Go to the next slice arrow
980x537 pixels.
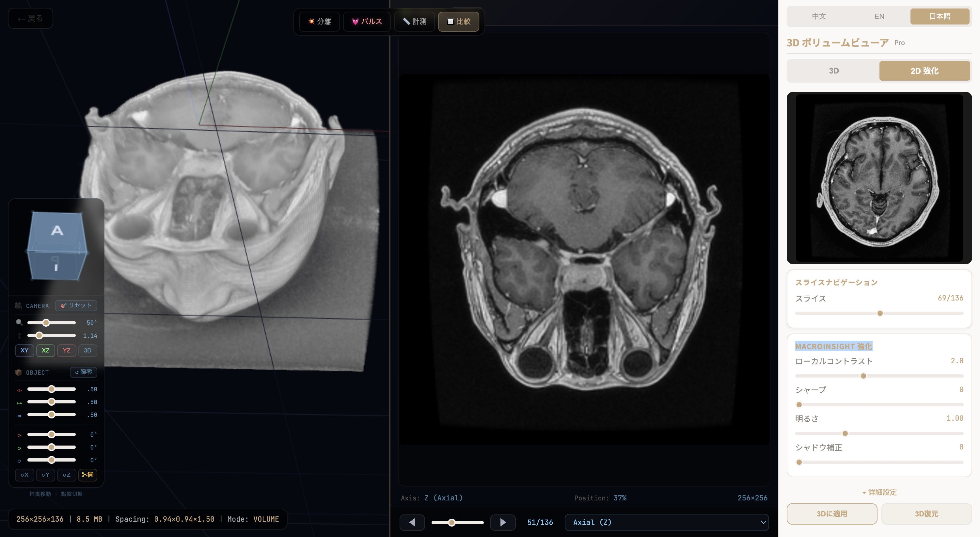pyautogui.click(x=503, y=522)
